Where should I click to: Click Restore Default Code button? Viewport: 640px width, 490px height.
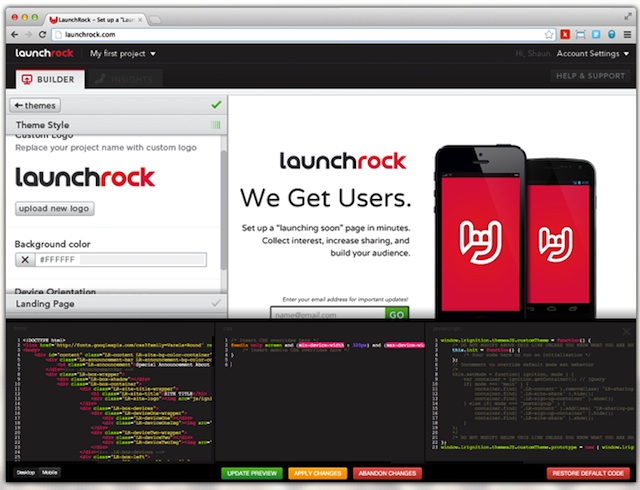pyautogui.click(x=588, y=473)
